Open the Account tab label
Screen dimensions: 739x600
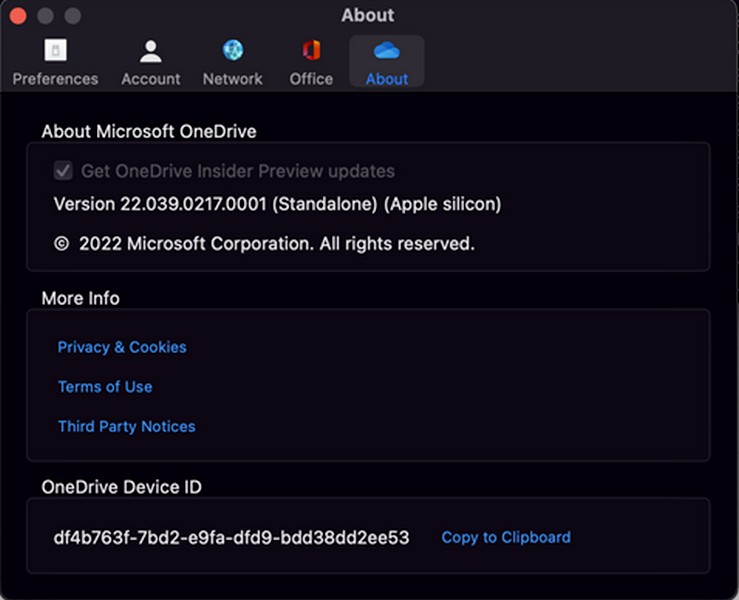pyautogui.click(x=151, y=79)
